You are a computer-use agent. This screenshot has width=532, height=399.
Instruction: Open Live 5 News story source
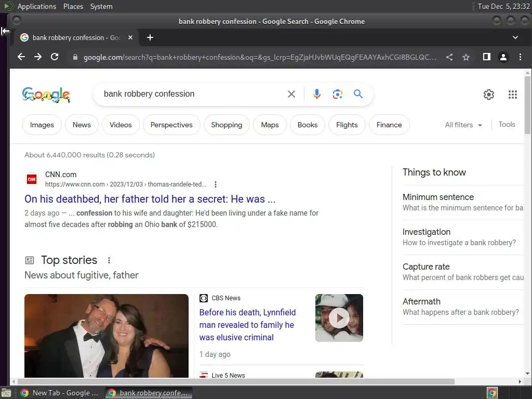pos(222,375)
